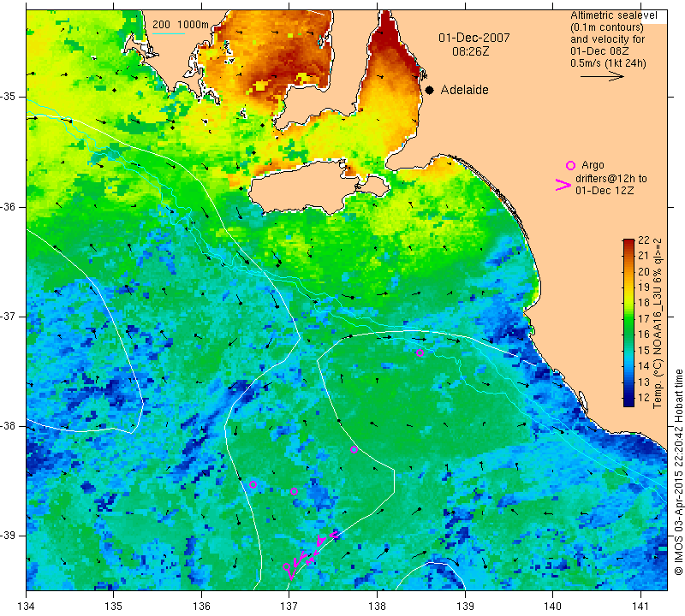Click the Argo float circle at the map's bottom edge near 137
The width and height of the screenshot is (685, 616).
tap(286, 567)
